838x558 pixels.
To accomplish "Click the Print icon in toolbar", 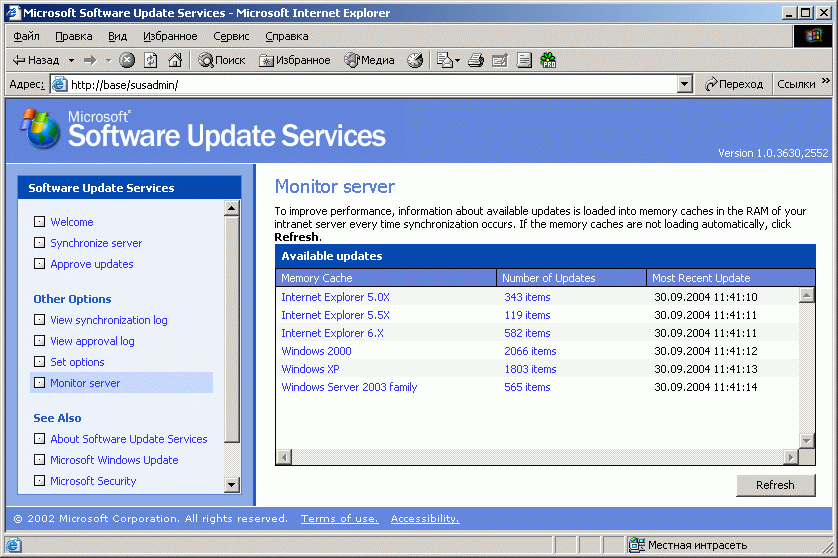I will [476, 60].
